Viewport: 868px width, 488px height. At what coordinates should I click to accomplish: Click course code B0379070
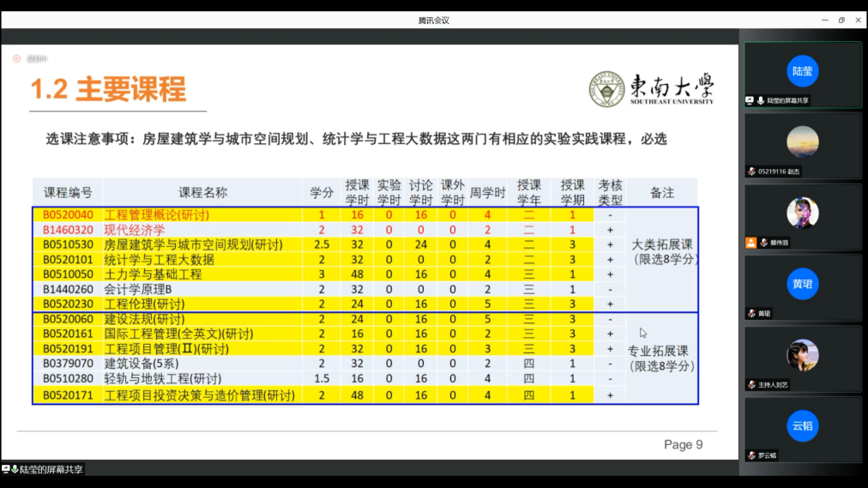68,364
